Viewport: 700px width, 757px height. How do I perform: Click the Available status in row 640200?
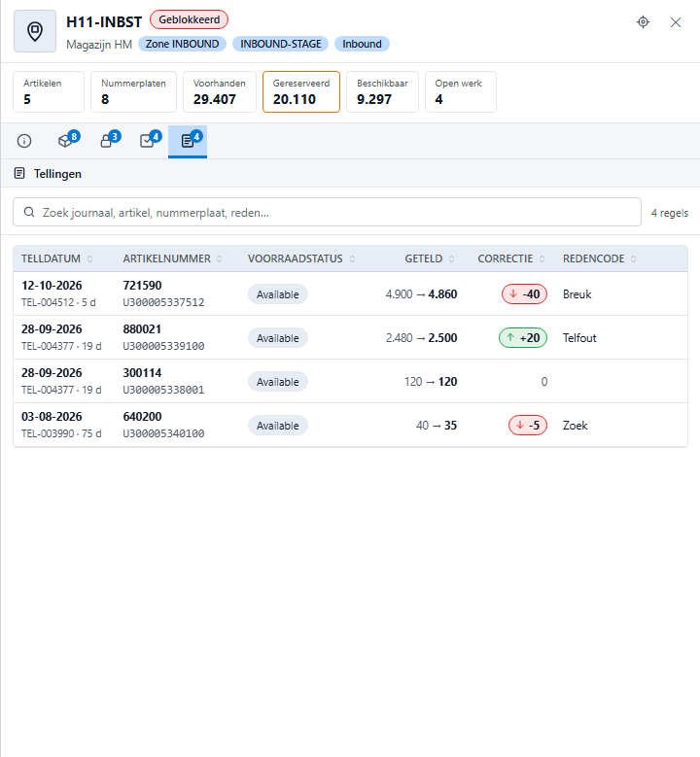coord(278,426)
